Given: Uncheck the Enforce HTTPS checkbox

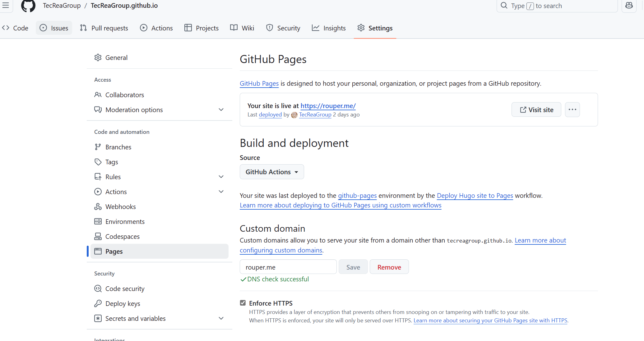Looking at the screenshot, I should (x=243, y=303).
